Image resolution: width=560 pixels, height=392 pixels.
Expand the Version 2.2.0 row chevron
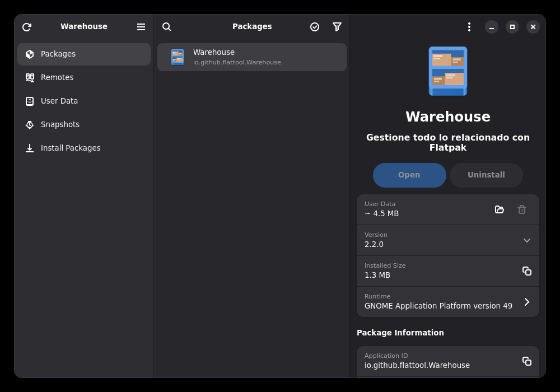(527, 240)
